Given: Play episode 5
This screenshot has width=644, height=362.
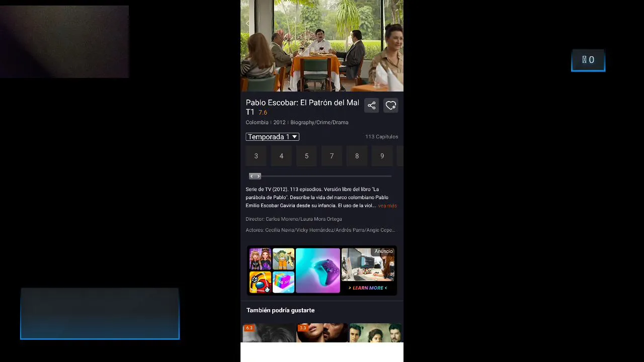Looking at the screenshot, I should [306, 156].
